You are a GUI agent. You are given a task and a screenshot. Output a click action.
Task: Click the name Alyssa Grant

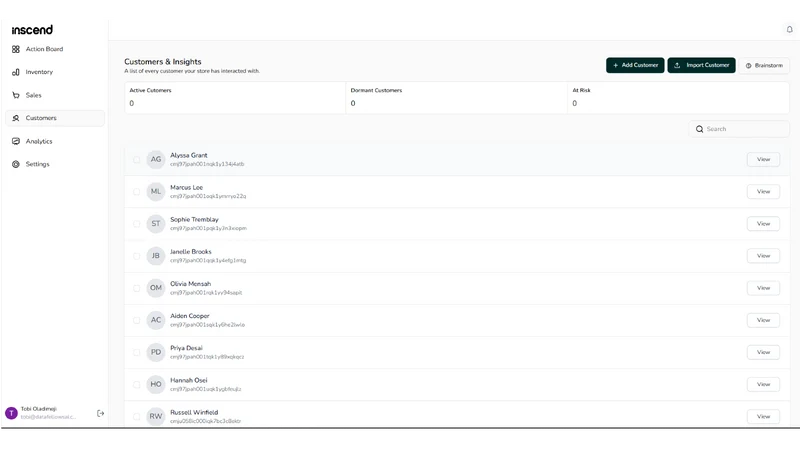(x=189, y=155)
